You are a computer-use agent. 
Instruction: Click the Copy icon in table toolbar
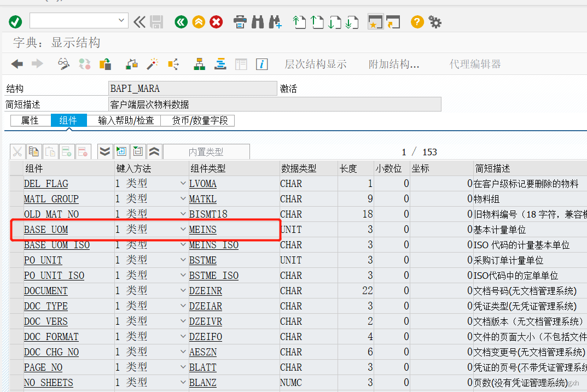[34, 151]
